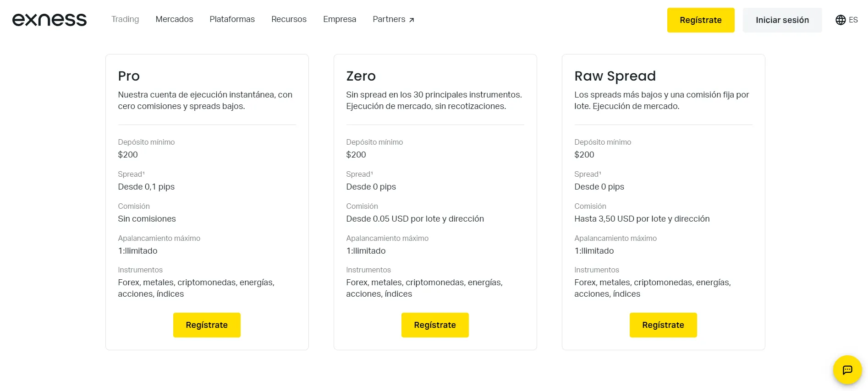
Task: Open the Trading menu
Action: [x=125, y=19]
